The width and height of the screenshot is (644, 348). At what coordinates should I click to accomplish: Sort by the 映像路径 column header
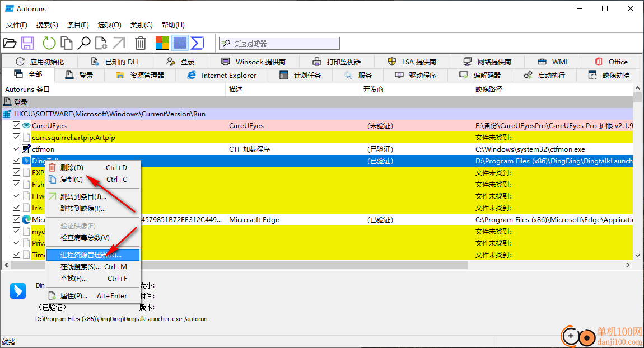(x=552, y=90)
